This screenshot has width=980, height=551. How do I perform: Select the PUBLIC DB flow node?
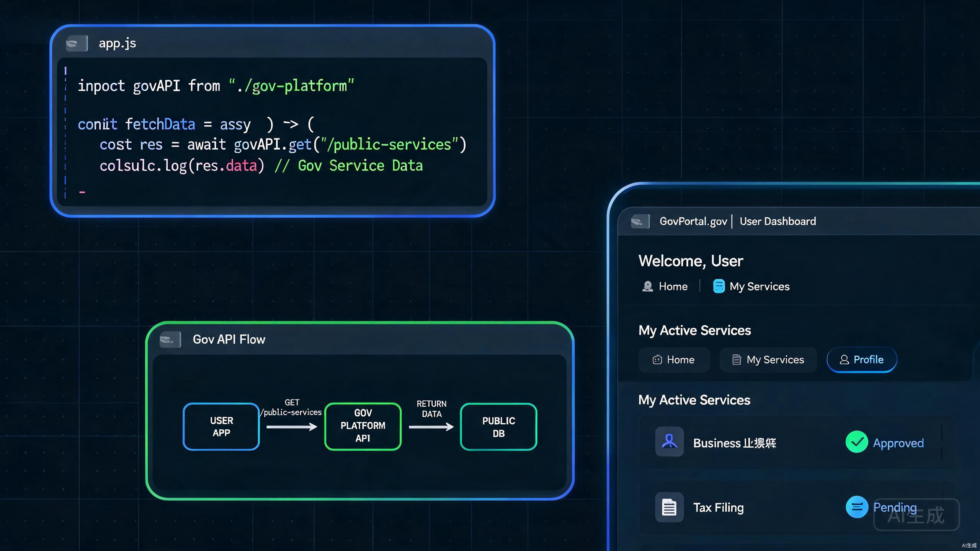coord(498,427)
